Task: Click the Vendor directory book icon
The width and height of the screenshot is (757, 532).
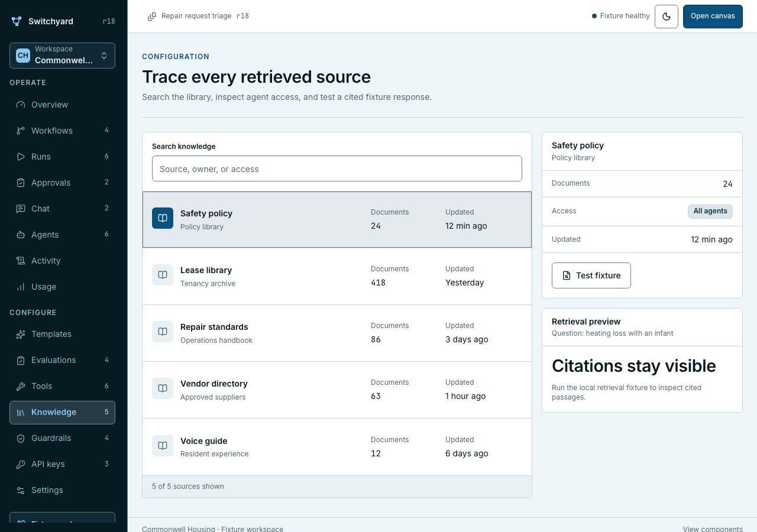Action: 163,388
